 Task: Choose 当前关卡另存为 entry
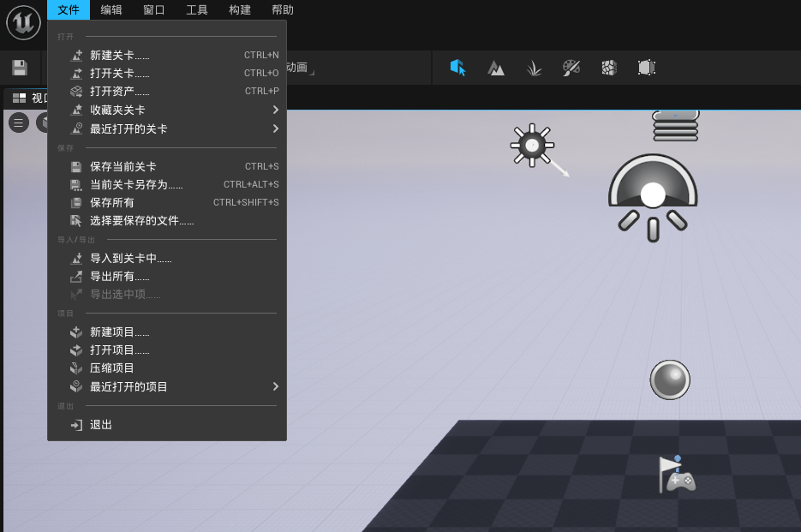(167, 184)
